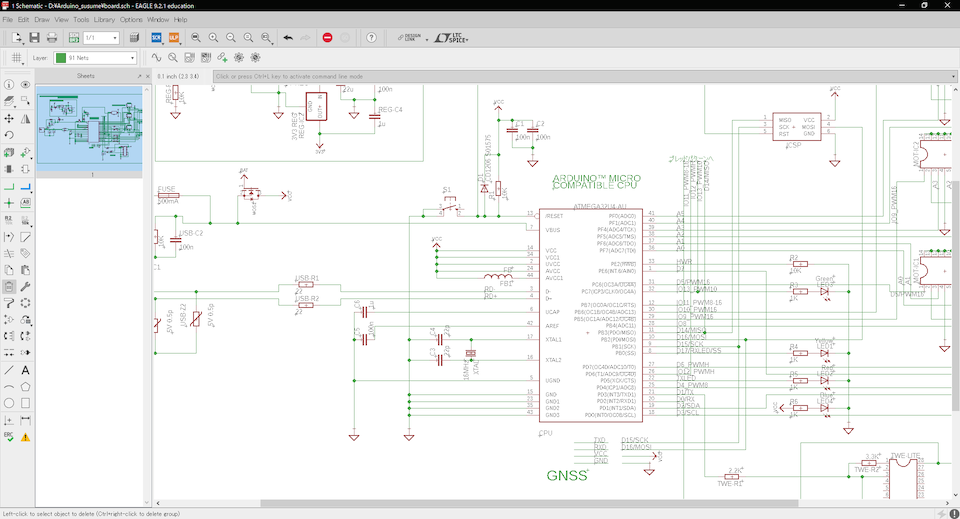
Task: Open the Tools menu
Action: (81, 20)
